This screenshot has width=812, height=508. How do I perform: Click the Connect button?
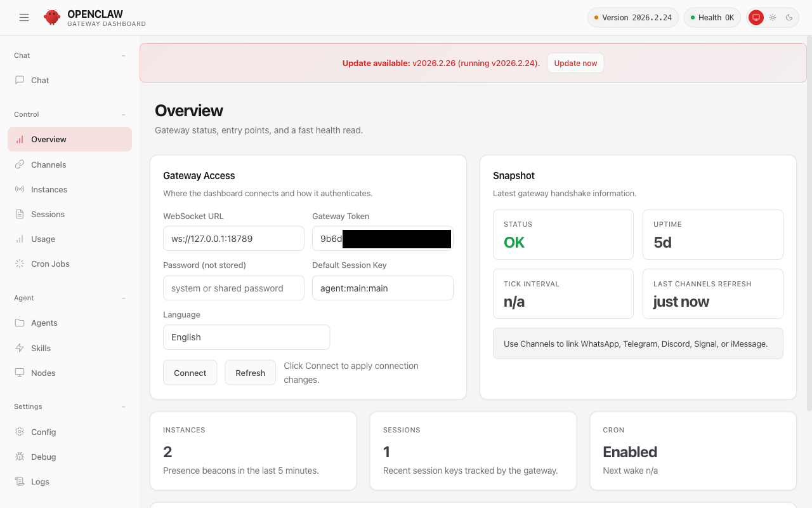coord(190,373)
